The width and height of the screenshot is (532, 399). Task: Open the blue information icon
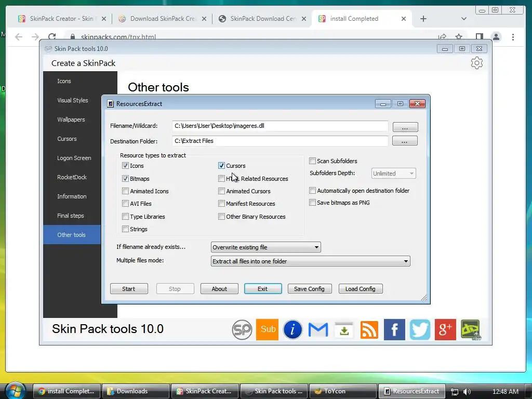pos(292,329)
